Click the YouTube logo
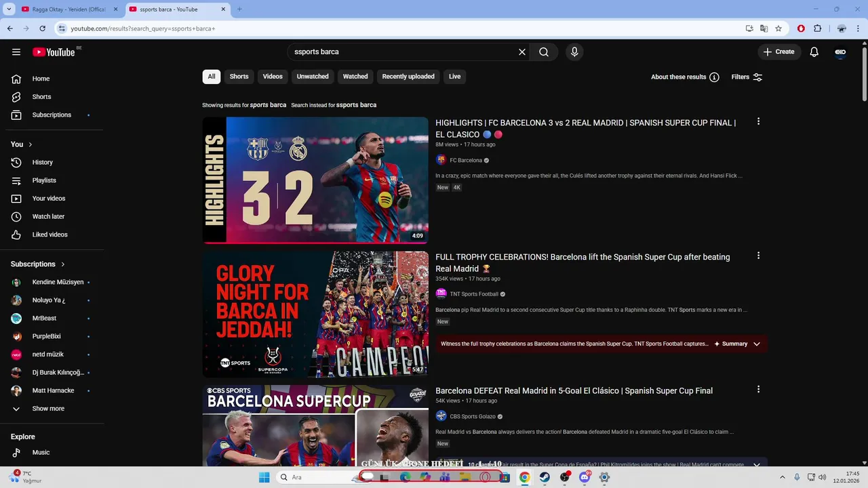The image size is (868, 488). point(54,52)
